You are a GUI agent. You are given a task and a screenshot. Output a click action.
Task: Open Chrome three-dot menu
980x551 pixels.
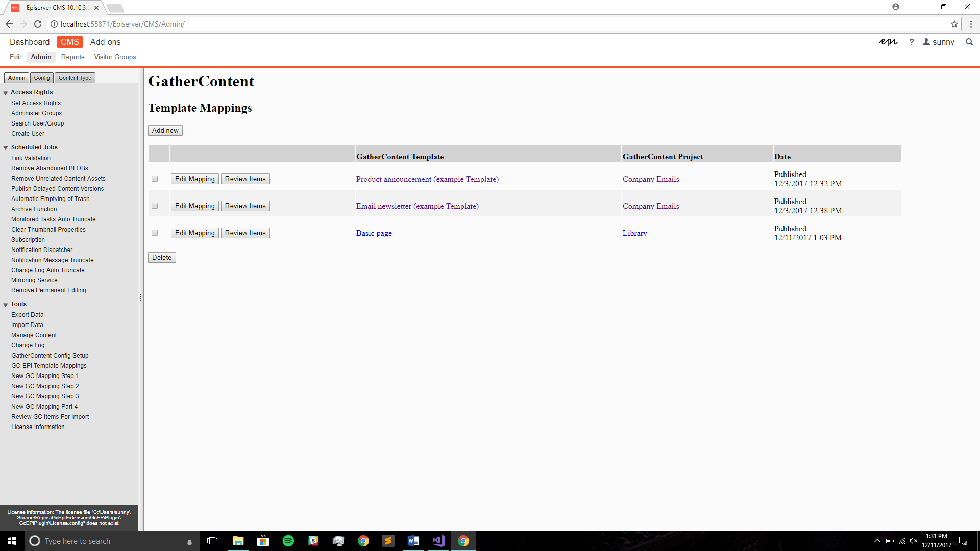point(971,24)
